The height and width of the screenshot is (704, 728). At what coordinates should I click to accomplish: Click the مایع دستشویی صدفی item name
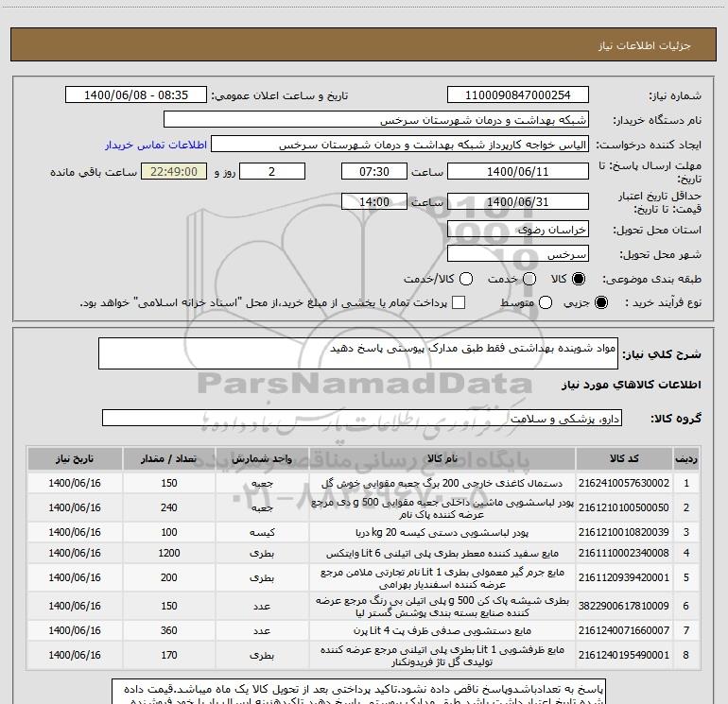442,630
